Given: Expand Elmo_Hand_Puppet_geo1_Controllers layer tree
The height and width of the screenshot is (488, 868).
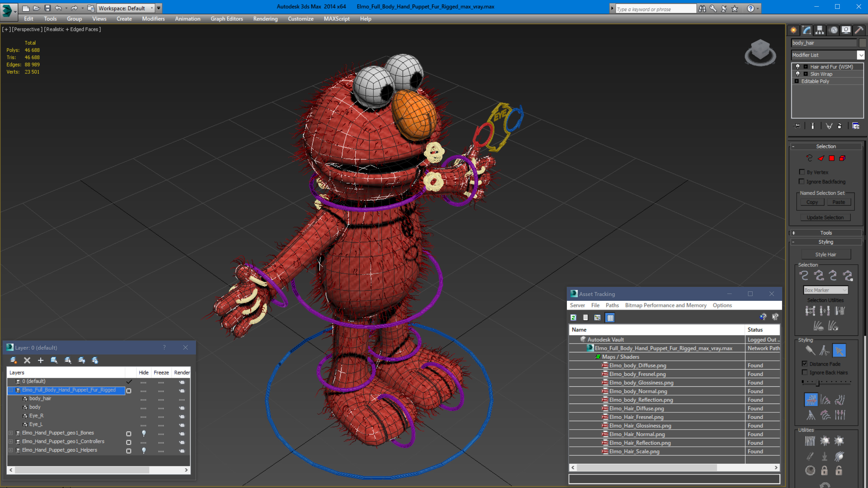Looking at the screenshot, I should click(x=11, y=442).
